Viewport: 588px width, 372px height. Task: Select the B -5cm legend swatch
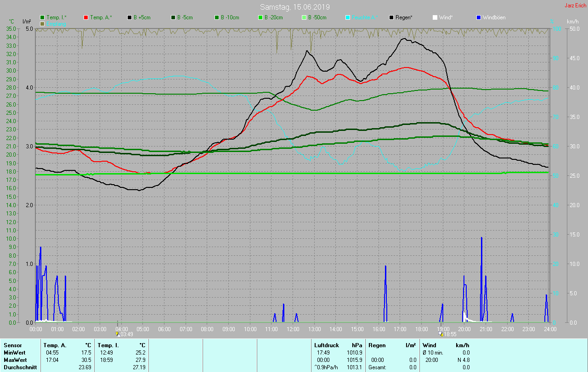pos(173,17)
